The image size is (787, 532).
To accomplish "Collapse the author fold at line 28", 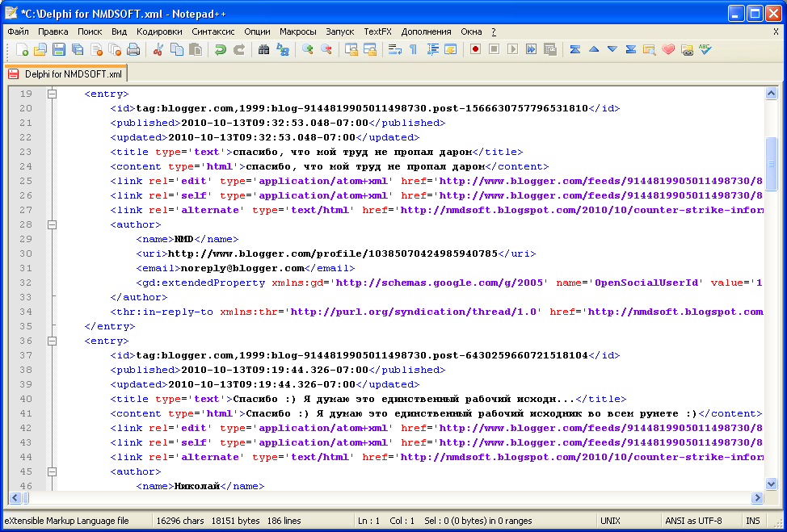I will [52, 224].
